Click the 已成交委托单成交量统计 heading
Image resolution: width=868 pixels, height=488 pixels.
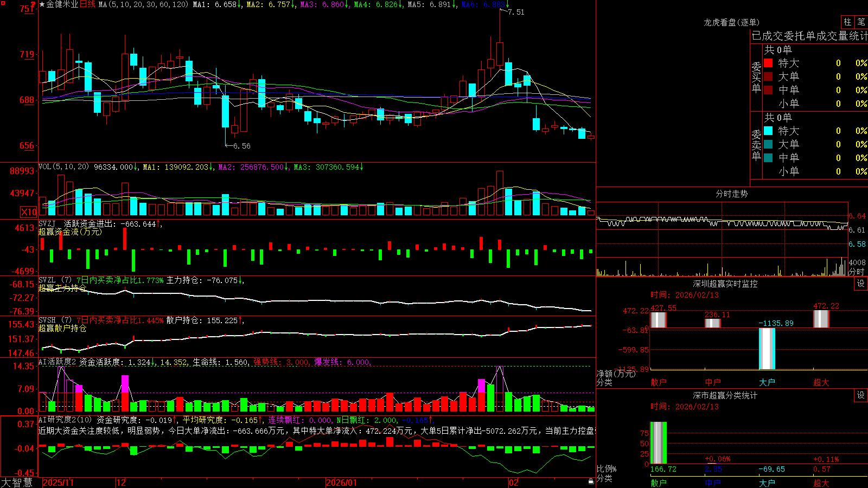tap(809, 36)
